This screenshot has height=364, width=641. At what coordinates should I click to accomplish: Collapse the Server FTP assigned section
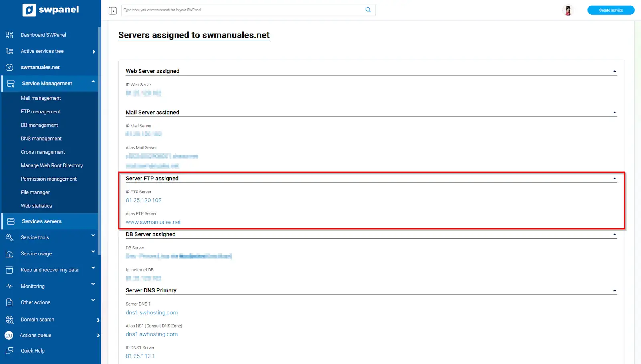pos(615,179)
